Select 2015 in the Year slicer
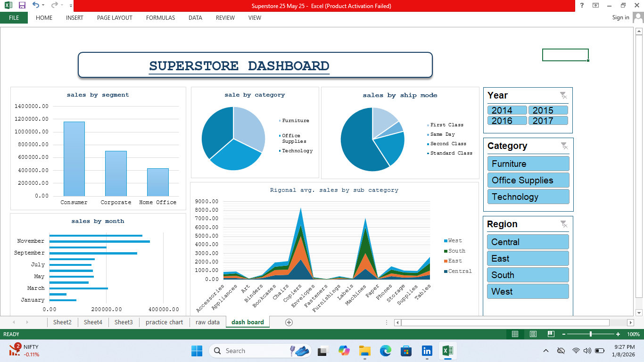The height and width of the screenshot is (362, 644). pyautogui.click(x=548, y=110)
